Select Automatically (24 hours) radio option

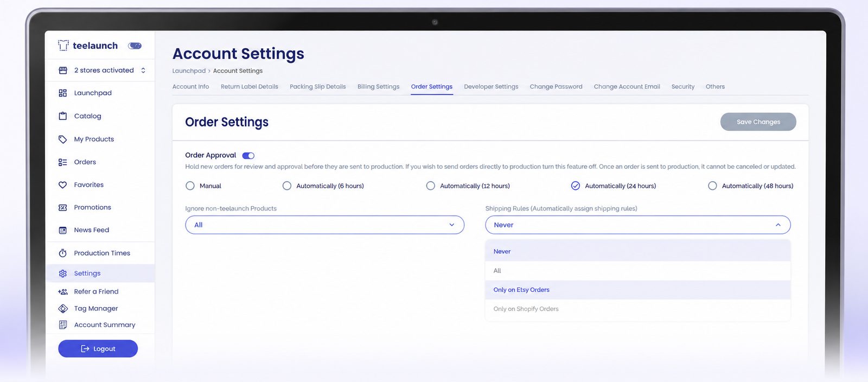(576, 186)
